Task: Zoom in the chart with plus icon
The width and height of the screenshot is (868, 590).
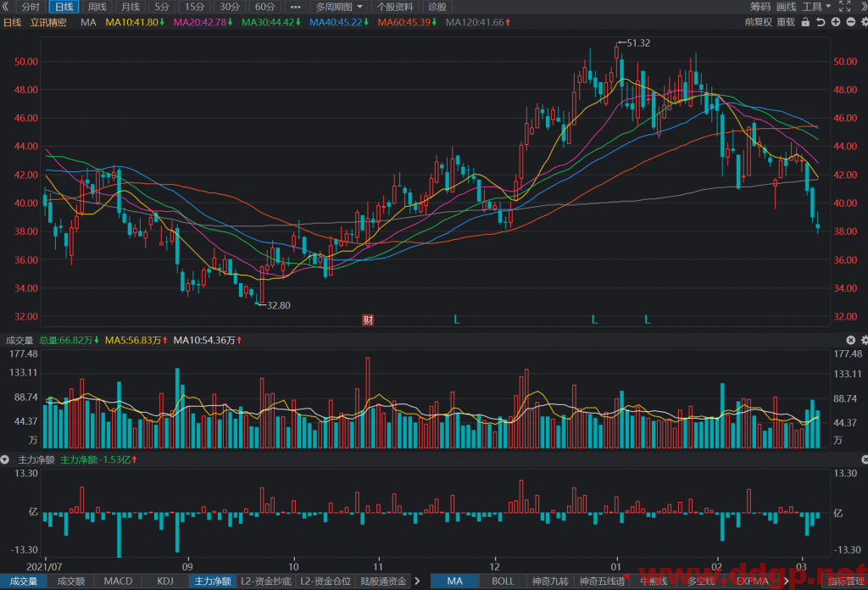Action: point(835,22)
